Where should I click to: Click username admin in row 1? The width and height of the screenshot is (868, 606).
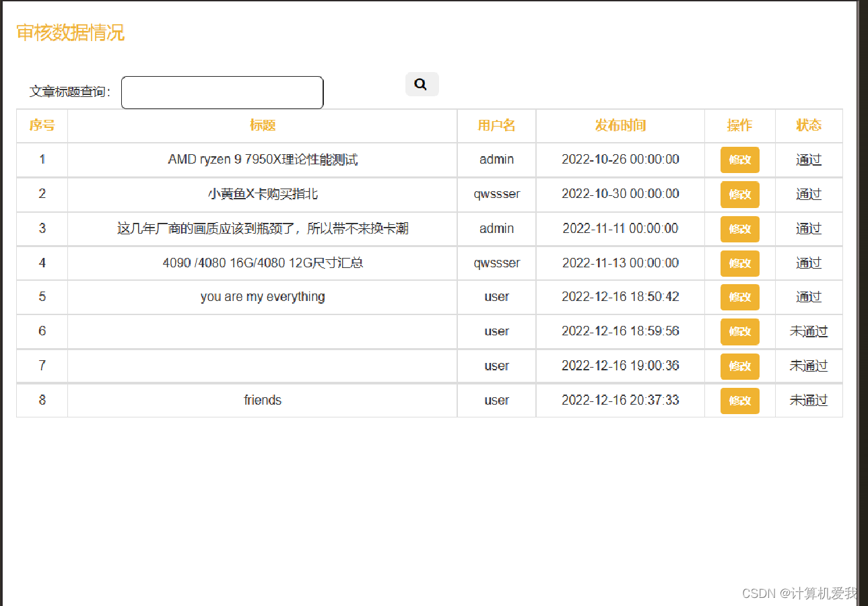[x=496, y=160]
